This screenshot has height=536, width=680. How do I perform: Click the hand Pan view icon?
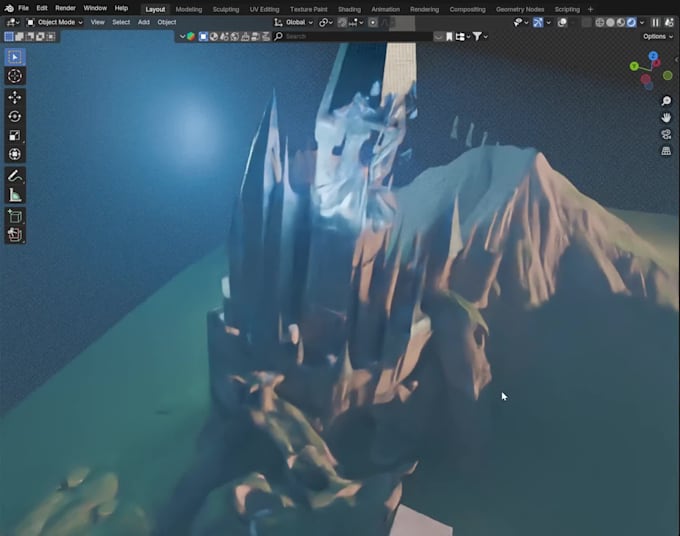point(666,118)
